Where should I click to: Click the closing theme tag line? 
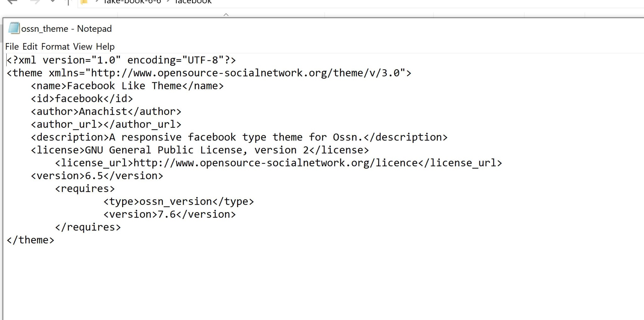point(31,240)
